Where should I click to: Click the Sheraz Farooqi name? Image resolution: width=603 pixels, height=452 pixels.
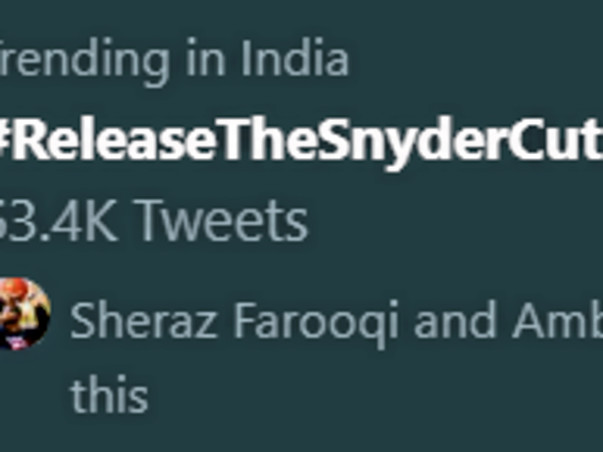point(234,322)
